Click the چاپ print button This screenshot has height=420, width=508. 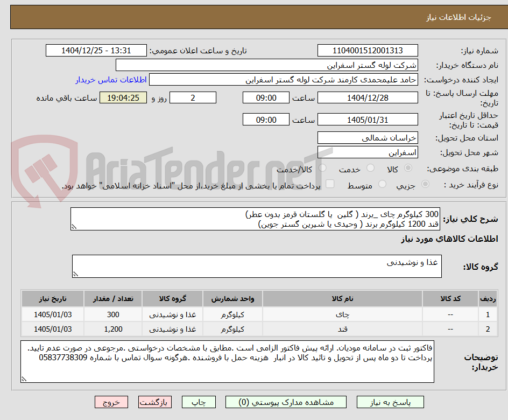pyautogui.click(x=199, y=402)
